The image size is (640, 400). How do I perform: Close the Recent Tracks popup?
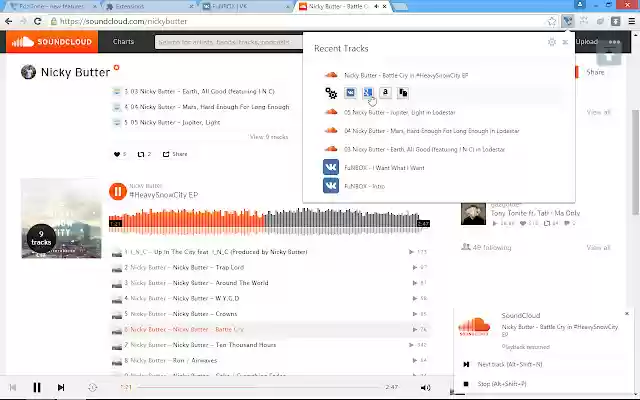tap(565, 42)
